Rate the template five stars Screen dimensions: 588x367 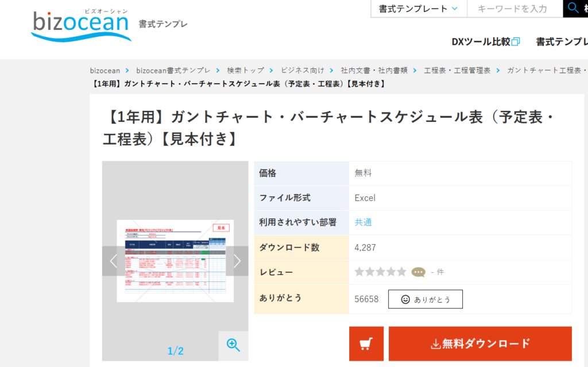coord(401,271)
